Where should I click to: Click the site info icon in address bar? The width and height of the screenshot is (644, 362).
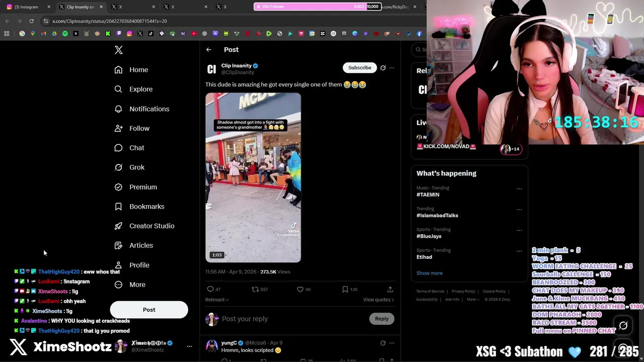point(46,21)
